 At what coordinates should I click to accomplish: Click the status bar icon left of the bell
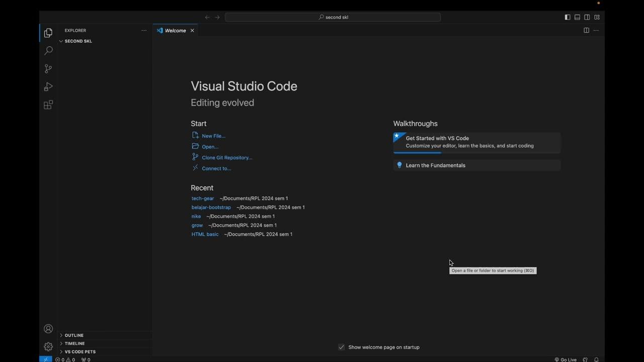click(585, 359)
